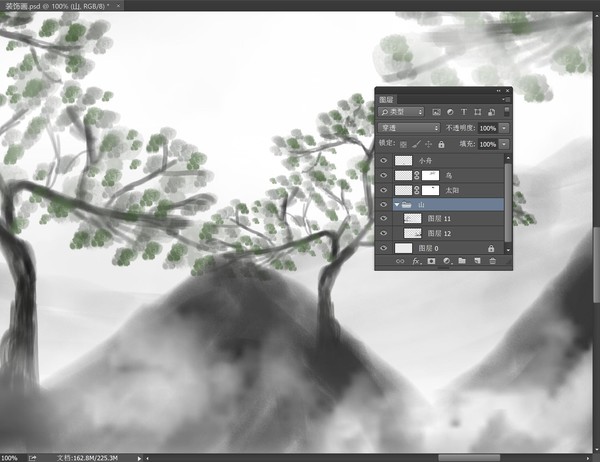Collapse the 山 group triangle
This screenshot has width=600, height=462.
[397, 205]
